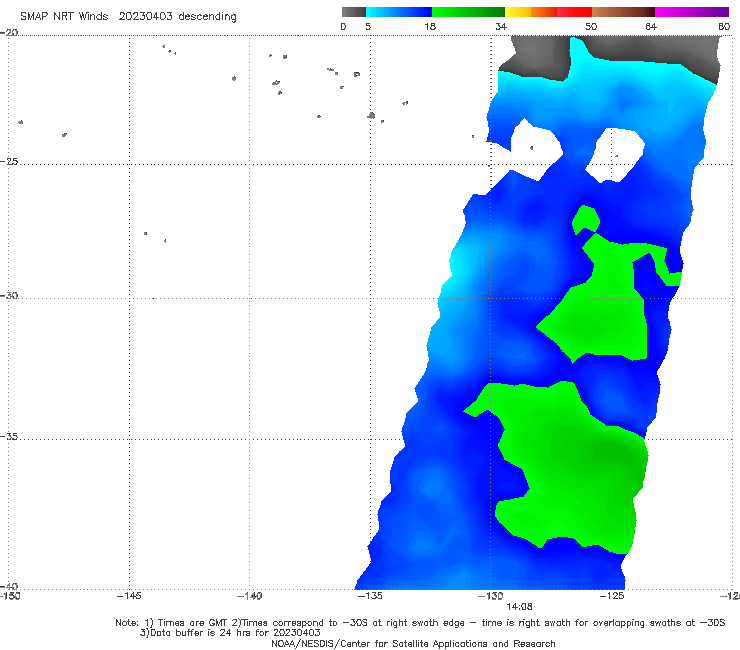The width and height of the screenshot is (740, 650).
Task: Click the latitude label '-35'
Action: click(9, 436)
